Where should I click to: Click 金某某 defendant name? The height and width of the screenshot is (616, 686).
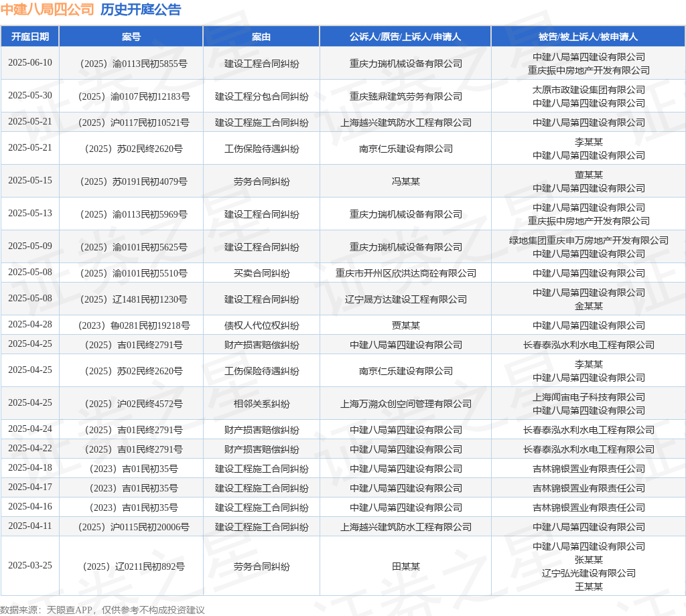click(588, 306)
